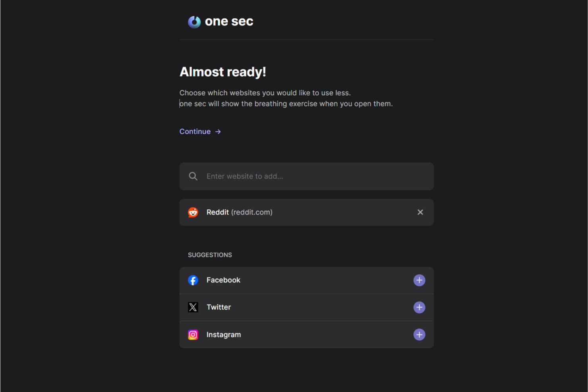This screenshot has width=588, height=392.
Task: Click the Twitter X icon
Action: click(x=193, y=307)
